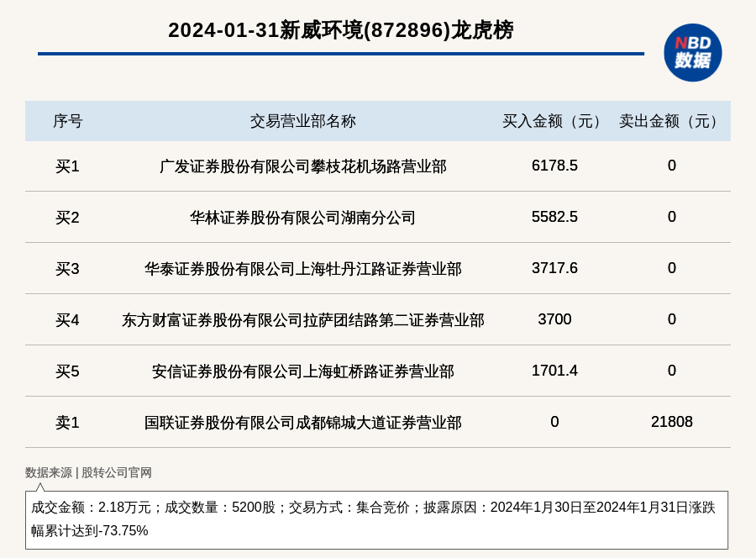
Task: Select the 买1 row label
Action: coord(67,166)
